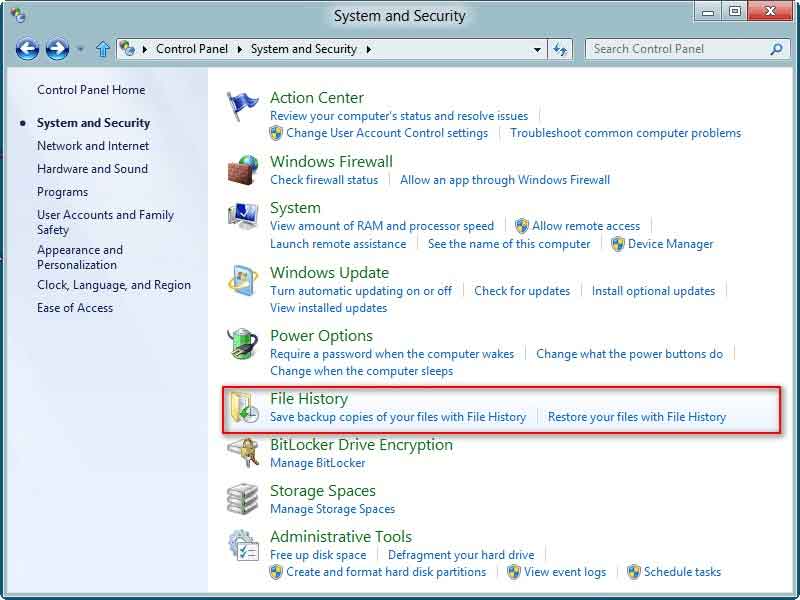Click View amount of RAM and processor speed

[382, 226]
